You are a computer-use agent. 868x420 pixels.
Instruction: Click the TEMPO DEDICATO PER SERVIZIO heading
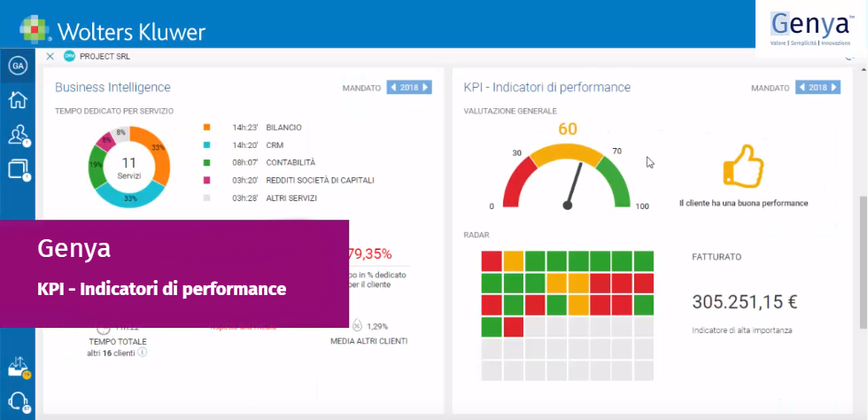pos(114,112)
